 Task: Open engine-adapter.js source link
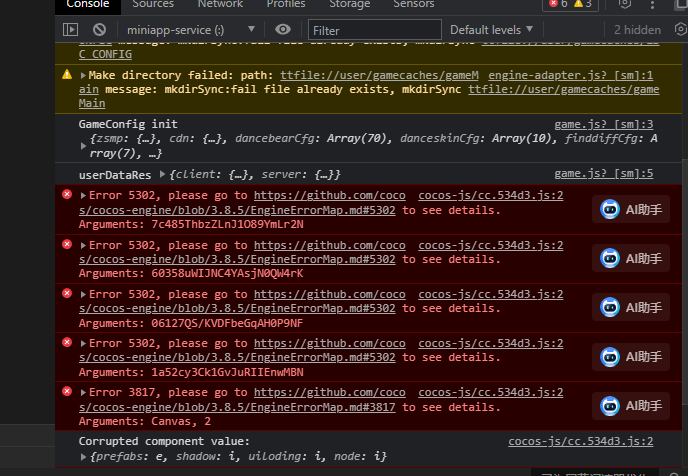click(570, 75)
